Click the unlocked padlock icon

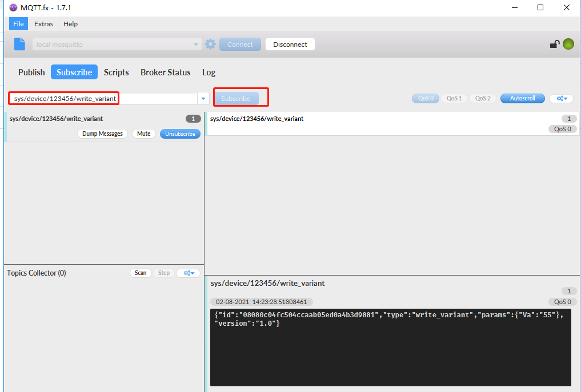[x=554, y=45]
